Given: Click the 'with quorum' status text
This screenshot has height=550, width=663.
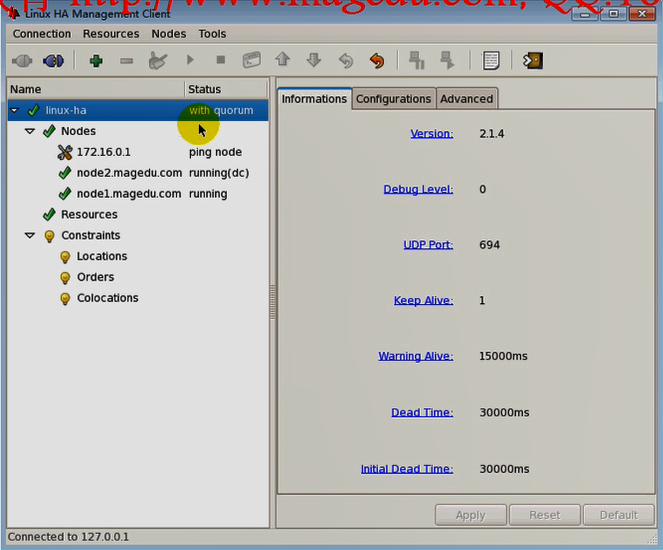Looking at the screenshot, I should [221, 110].
